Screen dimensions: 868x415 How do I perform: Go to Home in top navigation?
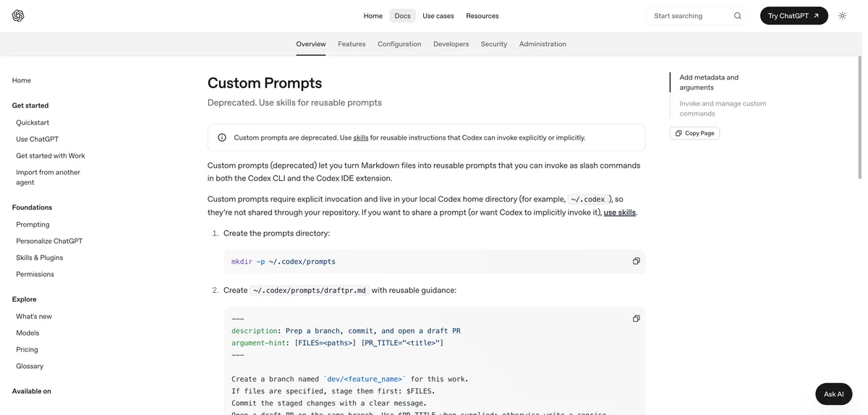(x=373, y=16)
